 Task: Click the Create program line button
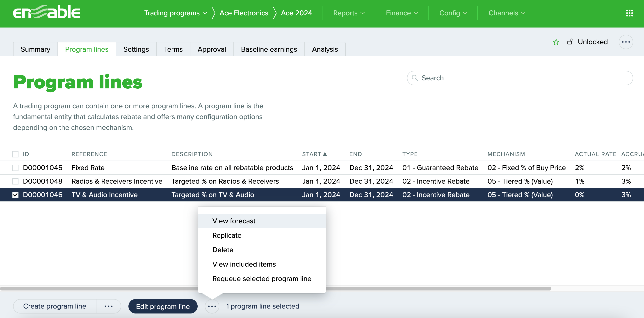[55, 306]
